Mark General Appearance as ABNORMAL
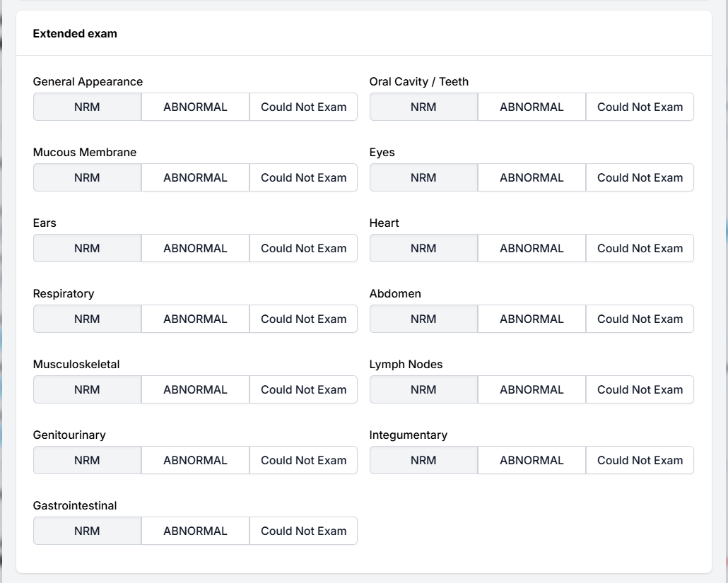Viewport: 728px width, 583px height. [x=195, y=107]
